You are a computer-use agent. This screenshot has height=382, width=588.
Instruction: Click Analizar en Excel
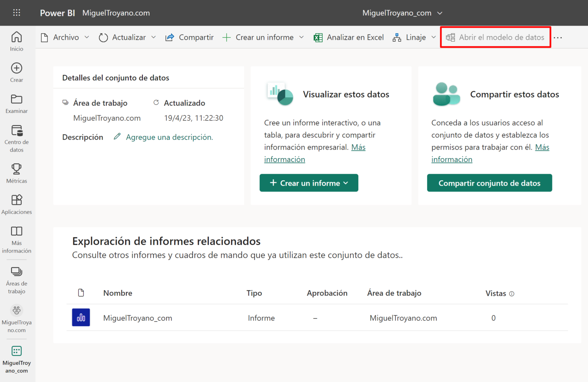click(x=349, y=37)
